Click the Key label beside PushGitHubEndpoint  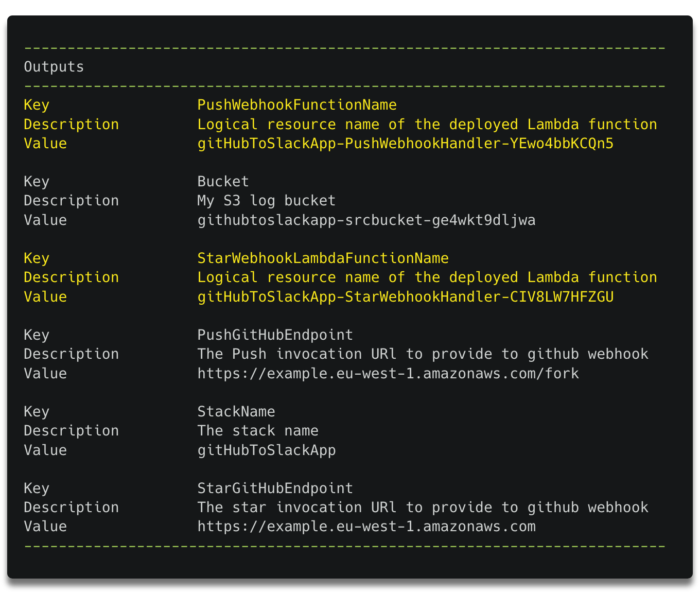pyautogui.click(x=37, y=335)
